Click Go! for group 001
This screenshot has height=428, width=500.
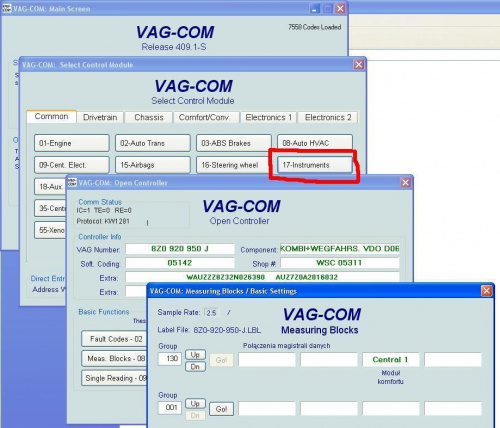coord(221,409)
